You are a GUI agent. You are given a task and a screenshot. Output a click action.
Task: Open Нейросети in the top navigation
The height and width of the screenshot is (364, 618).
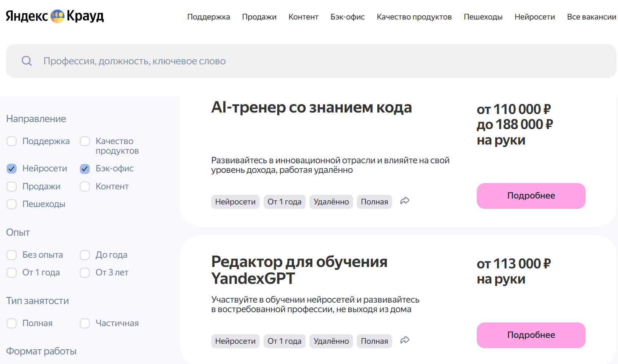535,17
